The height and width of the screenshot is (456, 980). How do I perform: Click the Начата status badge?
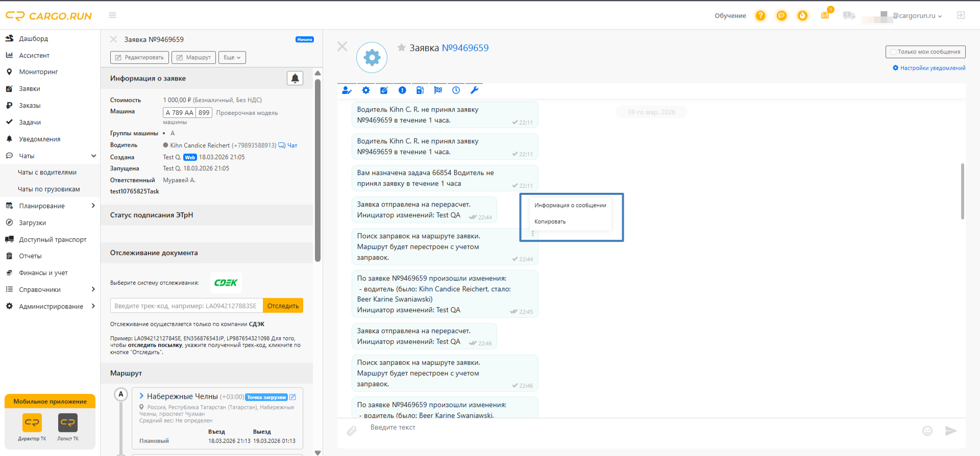(305, 39)
